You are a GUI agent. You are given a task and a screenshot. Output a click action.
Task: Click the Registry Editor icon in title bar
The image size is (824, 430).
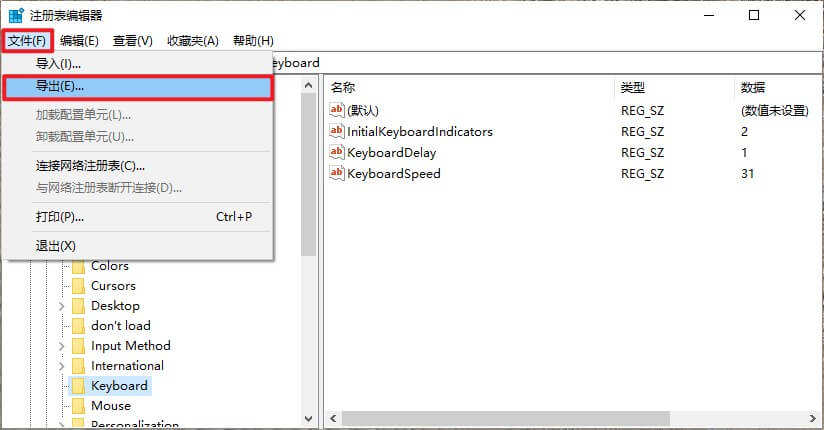[17, 15]
